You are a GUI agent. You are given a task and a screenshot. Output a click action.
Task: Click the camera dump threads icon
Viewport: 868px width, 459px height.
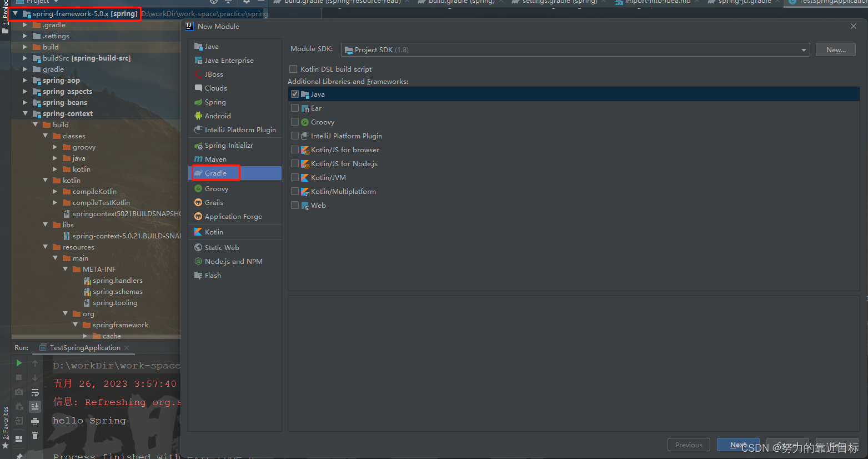point(19,392)
